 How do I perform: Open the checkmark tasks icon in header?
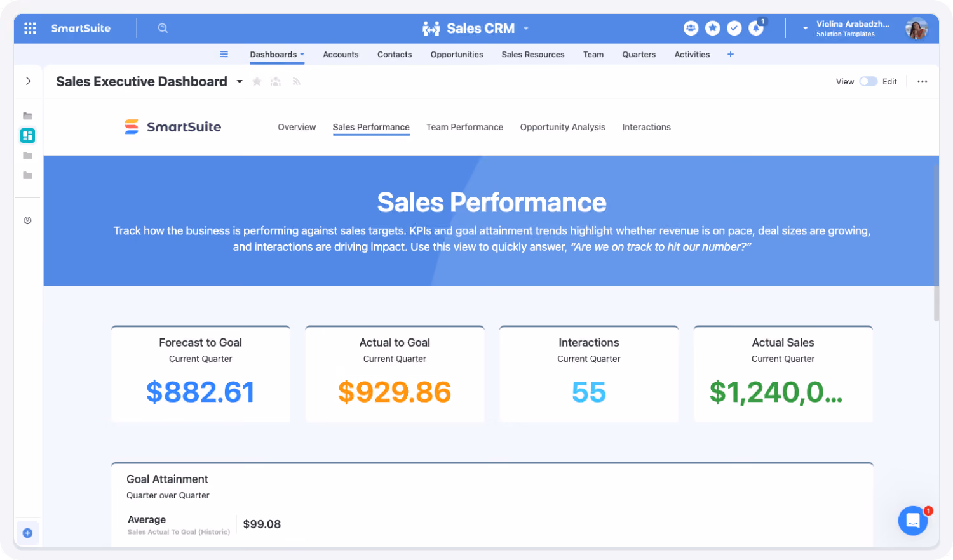pyautogui.click(x=734, y=28)
